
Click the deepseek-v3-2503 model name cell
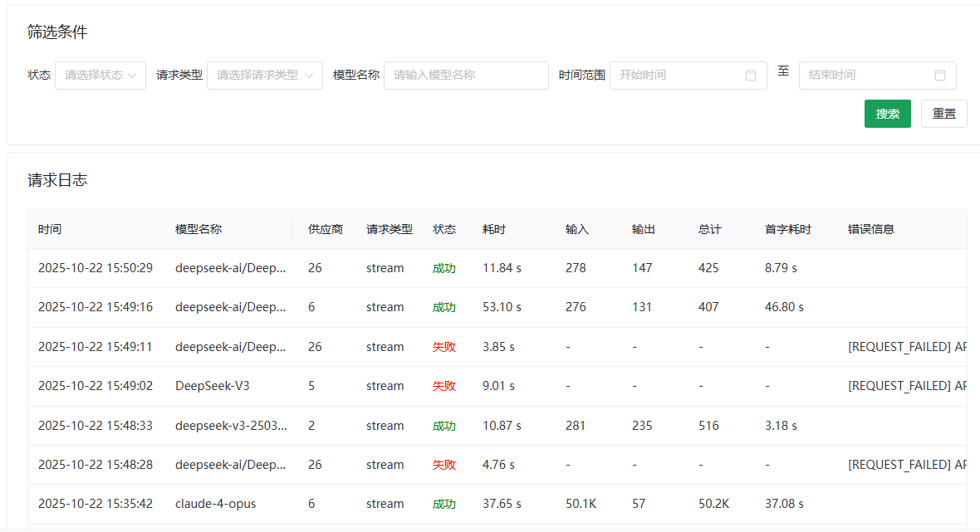(231, 426)
